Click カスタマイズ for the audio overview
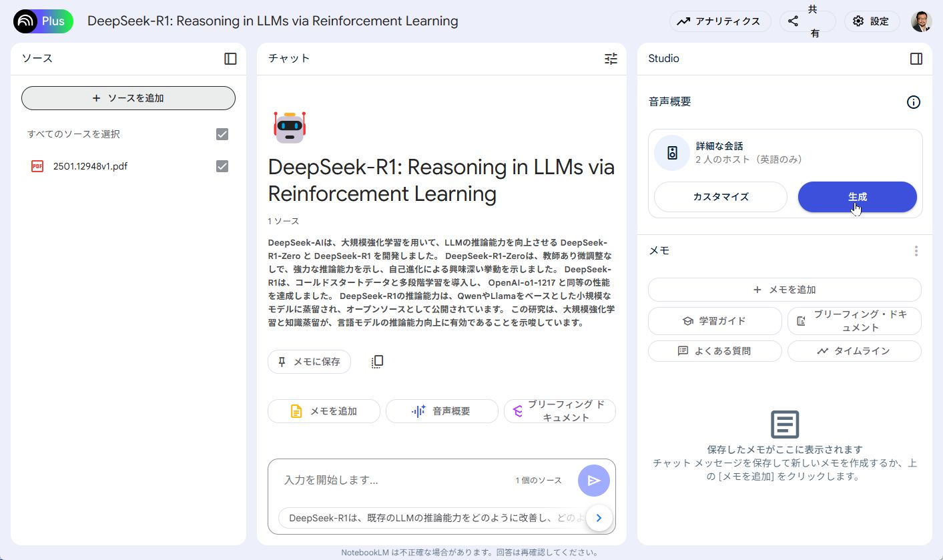The image size is (943, 560). (x=721, y=197)
